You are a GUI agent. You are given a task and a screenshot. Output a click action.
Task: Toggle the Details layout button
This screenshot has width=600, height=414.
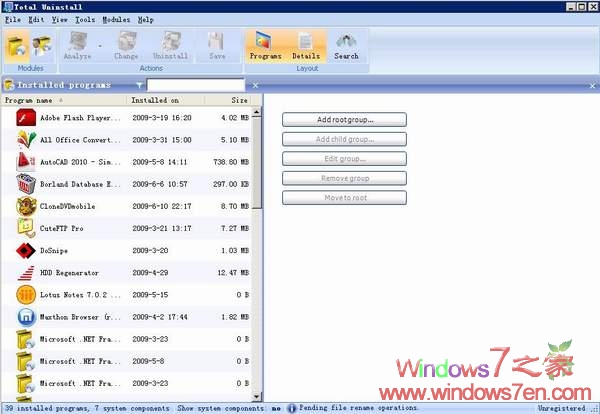306,45
